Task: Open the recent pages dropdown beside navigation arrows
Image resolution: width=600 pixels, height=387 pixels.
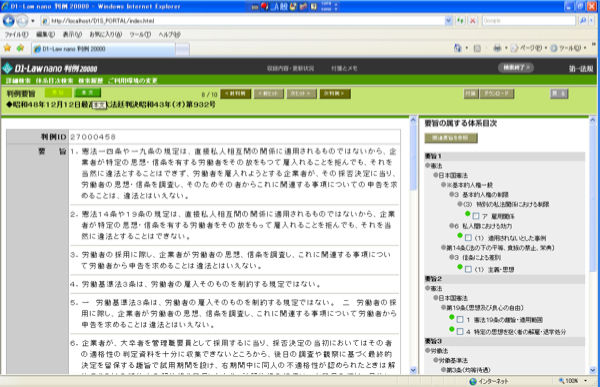Action: click(33, 21)
